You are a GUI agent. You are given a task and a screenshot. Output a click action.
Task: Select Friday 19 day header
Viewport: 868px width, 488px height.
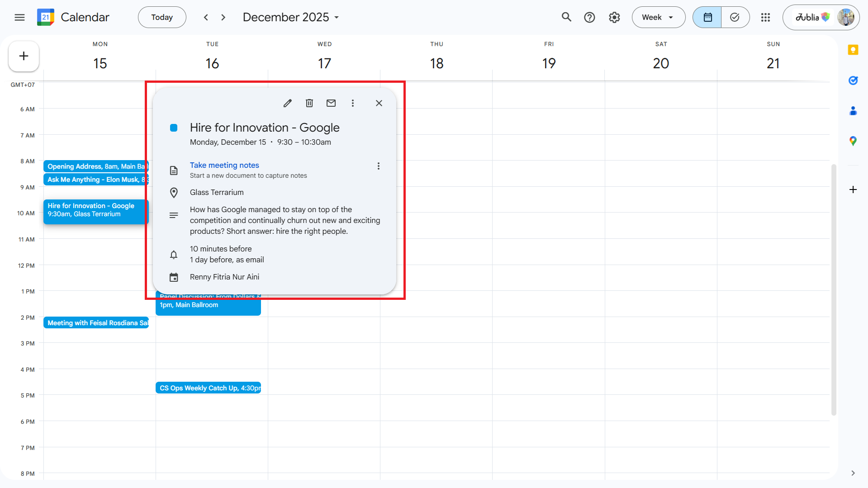[549, 63]
